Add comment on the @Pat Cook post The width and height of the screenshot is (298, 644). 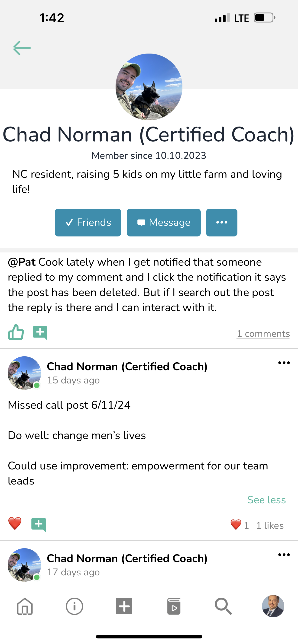click(x=40, y=333)
